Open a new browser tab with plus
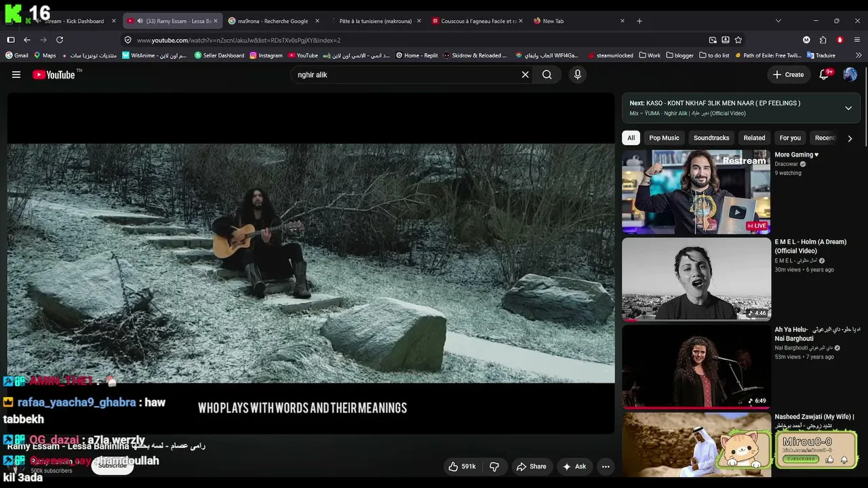Image resolution: width=868 pixels, height=488 pixels. pos(639,21)
